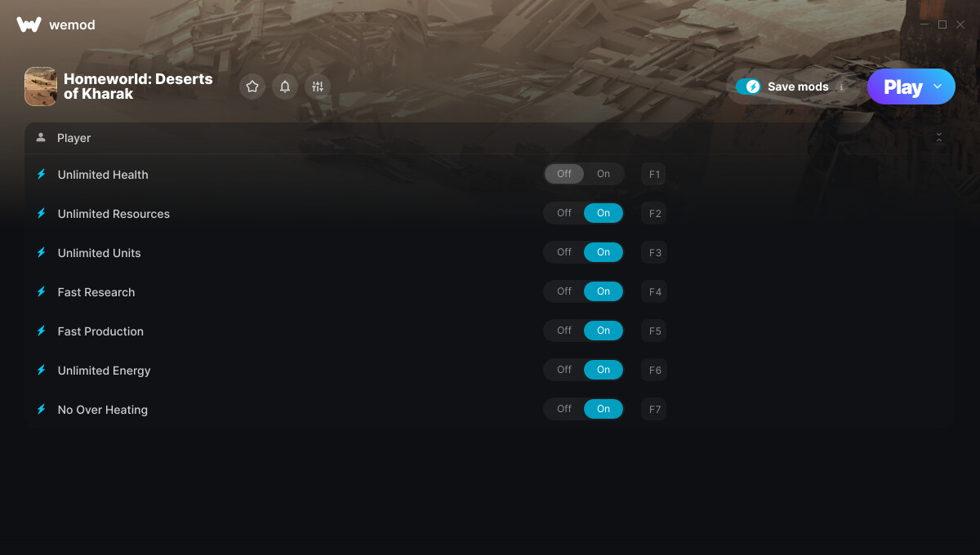Expand Play button dropdown arrow

tap(938, 87)
